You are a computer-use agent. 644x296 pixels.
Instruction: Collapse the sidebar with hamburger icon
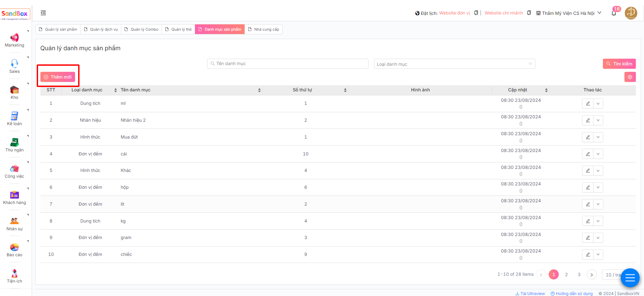tap(43, 13)
